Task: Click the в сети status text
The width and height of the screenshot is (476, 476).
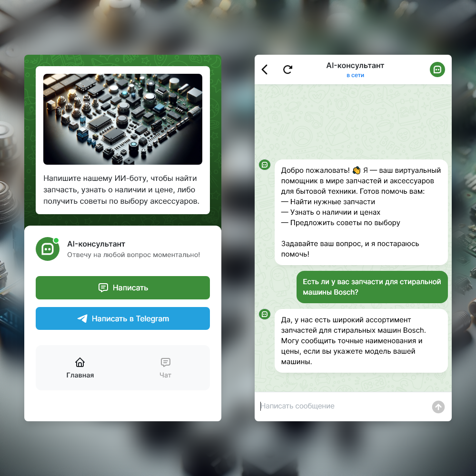Action: pyautogui.click(x=355, y=75)
